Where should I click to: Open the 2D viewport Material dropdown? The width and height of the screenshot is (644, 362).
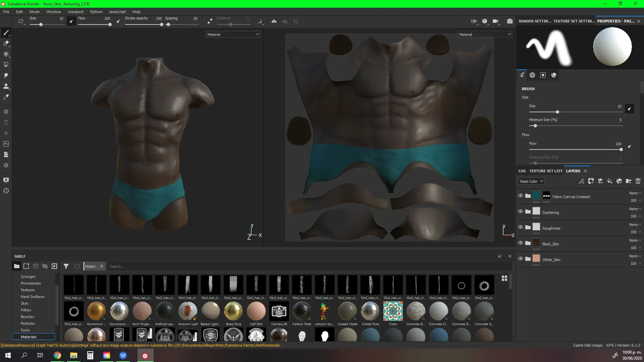click(x=485, y=34)
